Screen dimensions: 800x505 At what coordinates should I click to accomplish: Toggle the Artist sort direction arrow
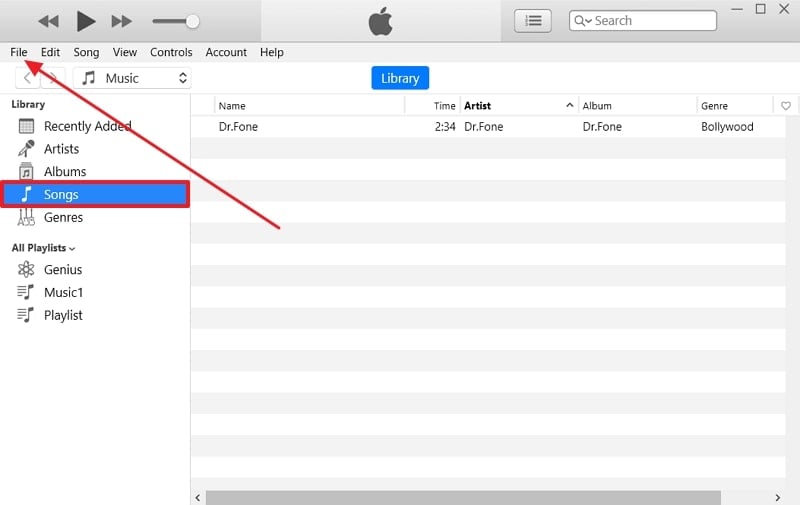coord(569,106)
